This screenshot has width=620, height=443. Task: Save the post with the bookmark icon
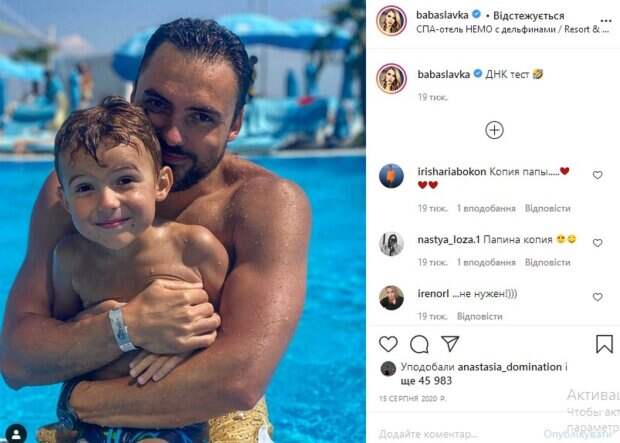tap(604, 344)
